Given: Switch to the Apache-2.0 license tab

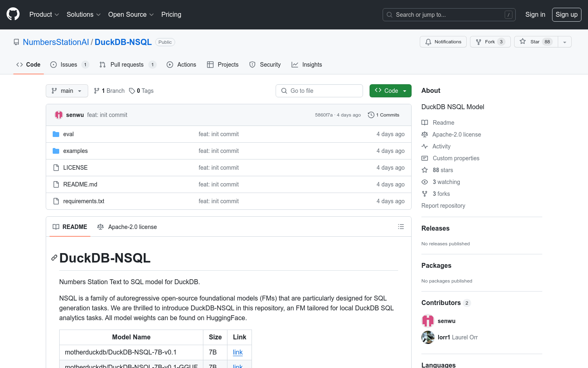Looking at the screenshot, I should [x=127, y=227].
